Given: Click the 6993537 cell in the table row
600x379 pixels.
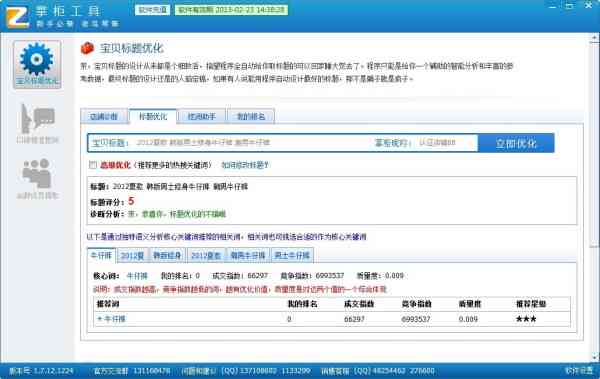Looking at the screenshot, I should tap(416, 319).
